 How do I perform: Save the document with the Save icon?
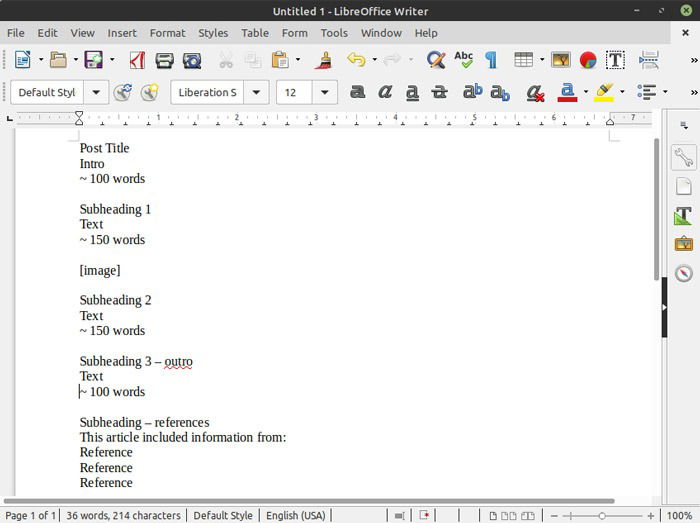(93, 60)
